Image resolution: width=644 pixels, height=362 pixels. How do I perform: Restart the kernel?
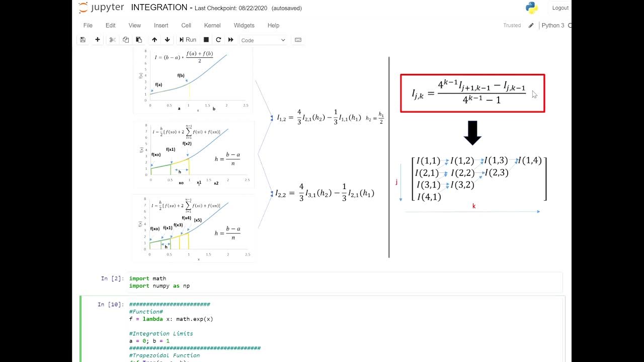(x=218, y=40)
